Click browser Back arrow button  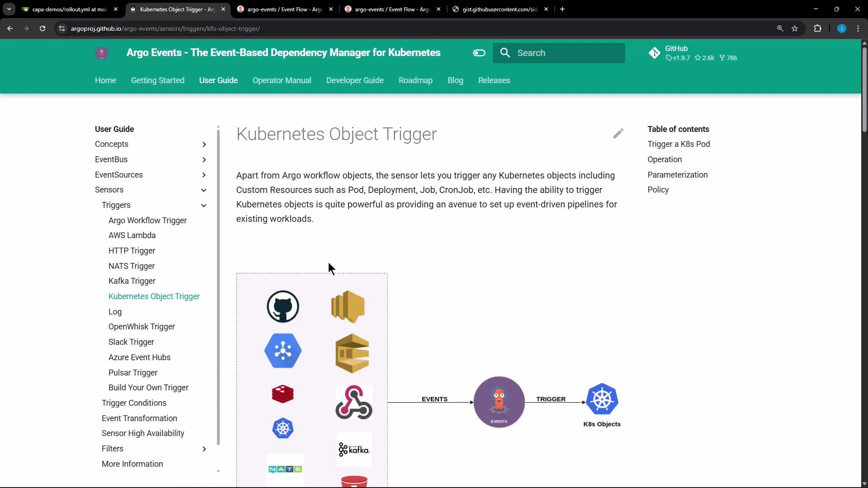10,28
